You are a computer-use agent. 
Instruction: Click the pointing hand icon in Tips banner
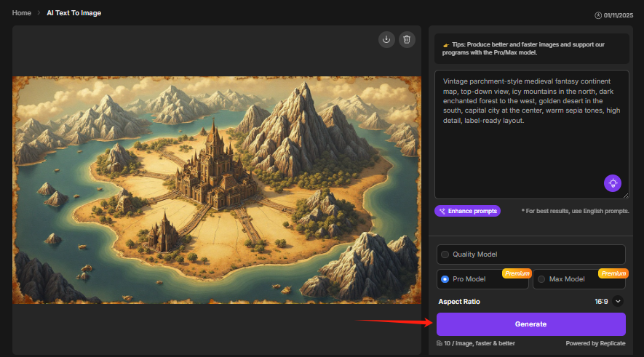tap(445, 45)
